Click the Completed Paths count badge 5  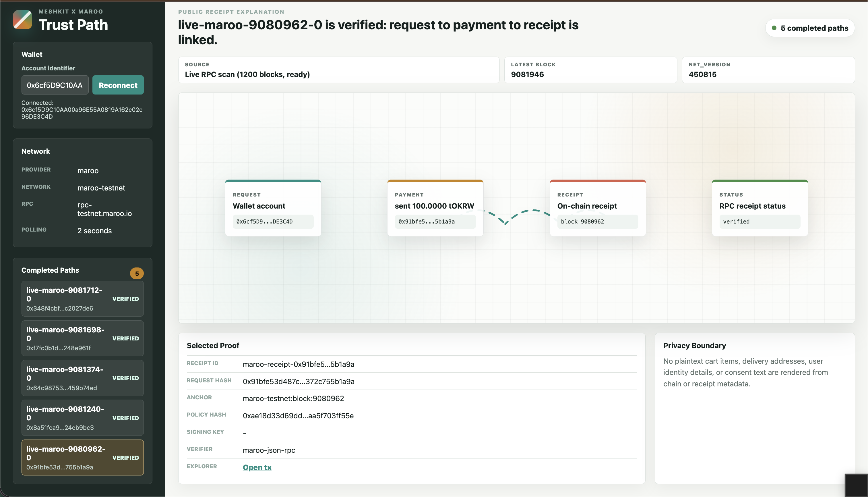click(137, 273)
